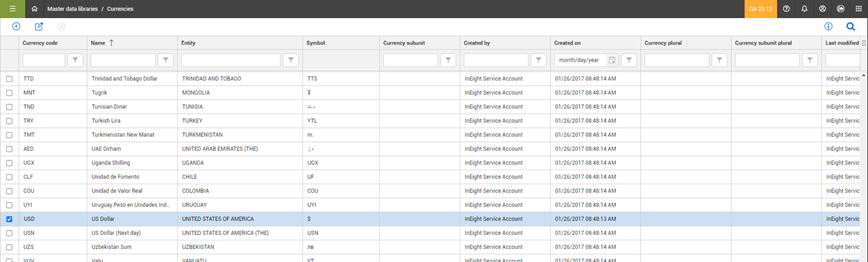This screenshot has height=262, width=868.
Task: Open the blue search magnifier
Action: [851, 26]
